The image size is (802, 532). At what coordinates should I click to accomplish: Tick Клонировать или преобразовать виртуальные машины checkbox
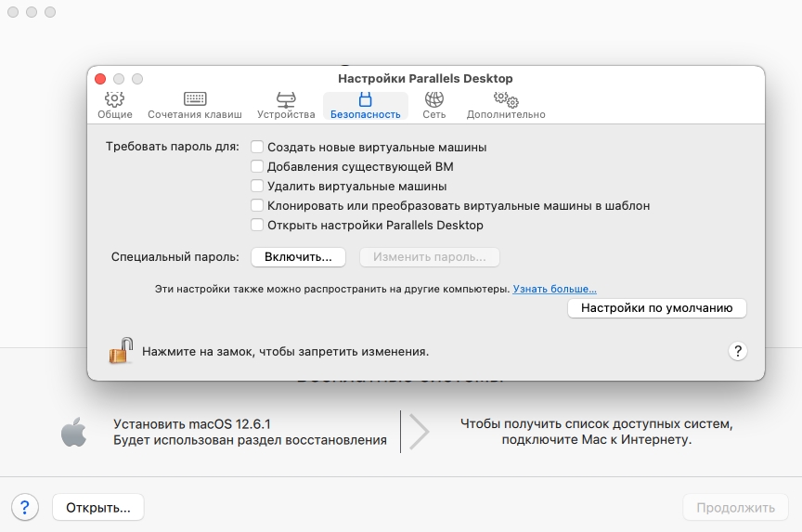[257, 205]
